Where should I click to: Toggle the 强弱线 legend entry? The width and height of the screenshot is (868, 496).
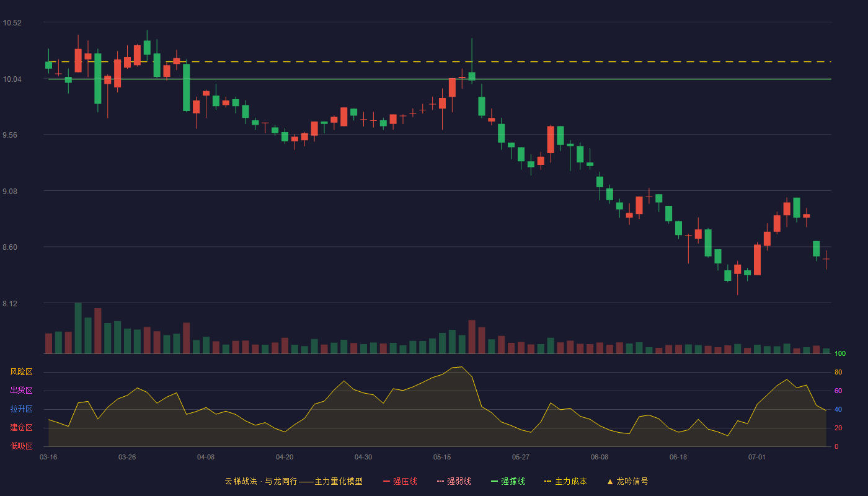[454, 481]
